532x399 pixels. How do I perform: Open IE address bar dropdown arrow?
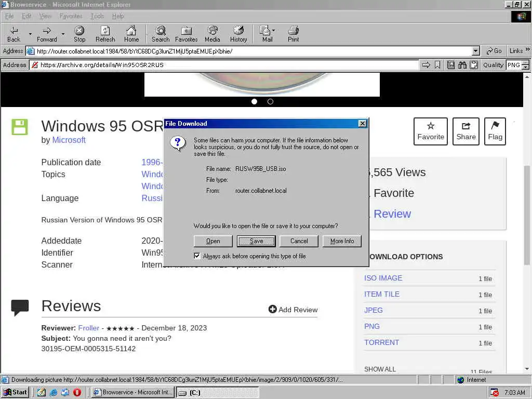click(476, 51)
